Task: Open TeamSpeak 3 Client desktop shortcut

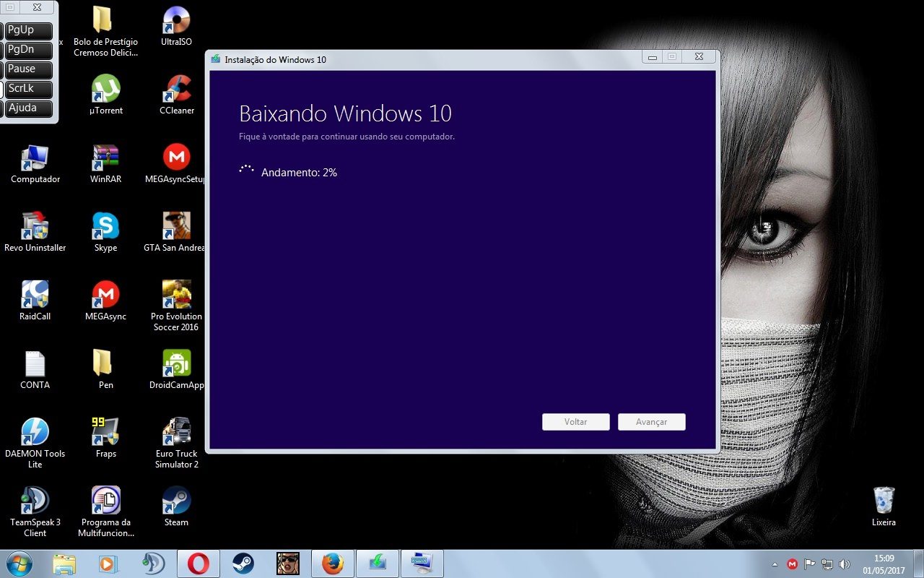Action: (35, 512)
